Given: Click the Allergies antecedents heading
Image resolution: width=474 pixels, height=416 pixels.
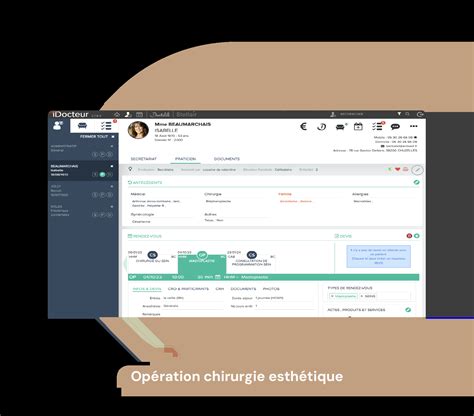Looking at the screenshot, I should pos(360,194).
